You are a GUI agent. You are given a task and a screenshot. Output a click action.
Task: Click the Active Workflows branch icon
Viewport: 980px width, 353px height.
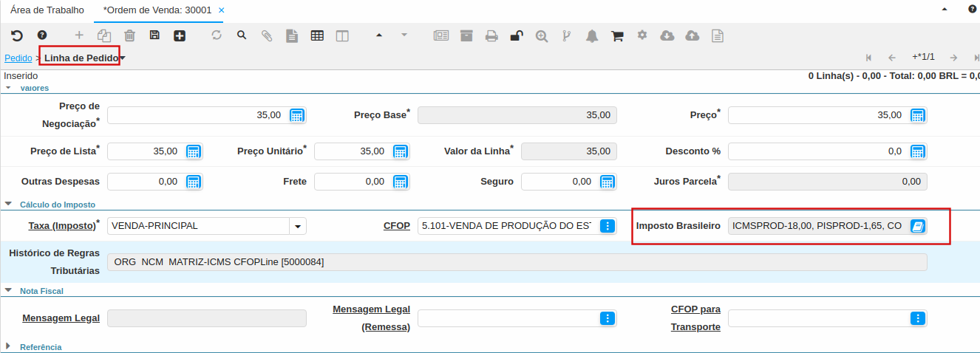[x=567, y=35]
